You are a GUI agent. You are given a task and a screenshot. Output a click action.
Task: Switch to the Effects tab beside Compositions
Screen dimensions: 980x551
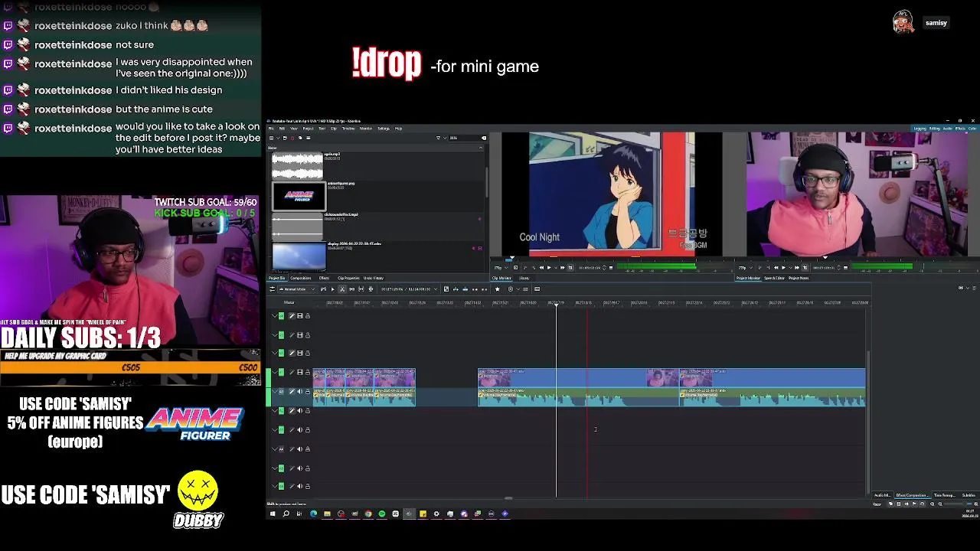(324, 278)
